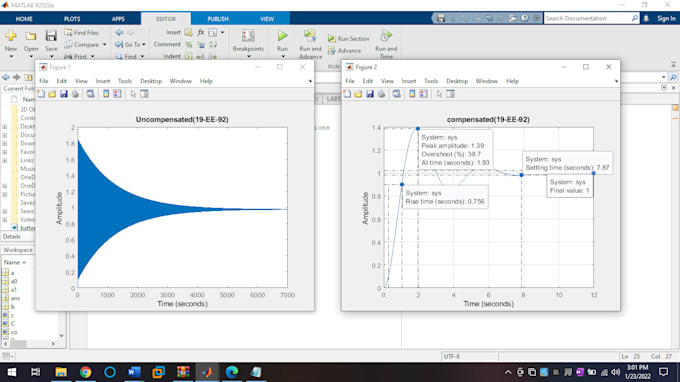Open the New dropdown arrow
This screenshot has height=382, width=680.
coord(11,56)
